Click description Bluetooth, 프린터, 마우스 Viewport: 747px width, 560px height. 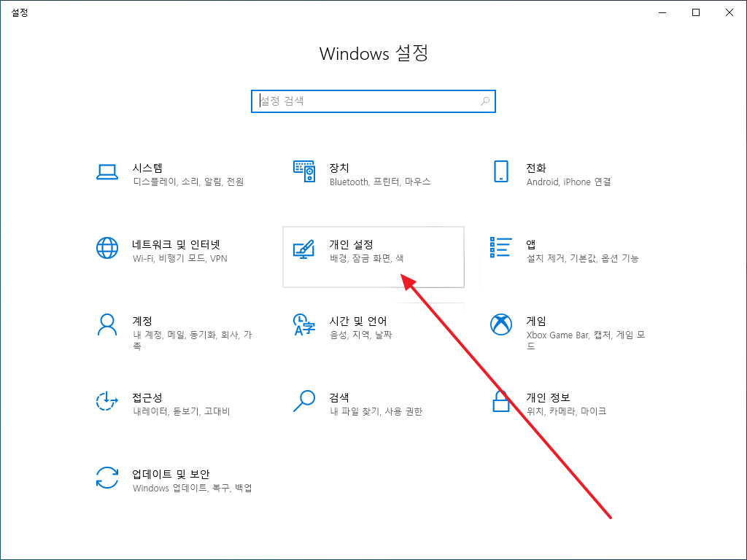[379, 182]
